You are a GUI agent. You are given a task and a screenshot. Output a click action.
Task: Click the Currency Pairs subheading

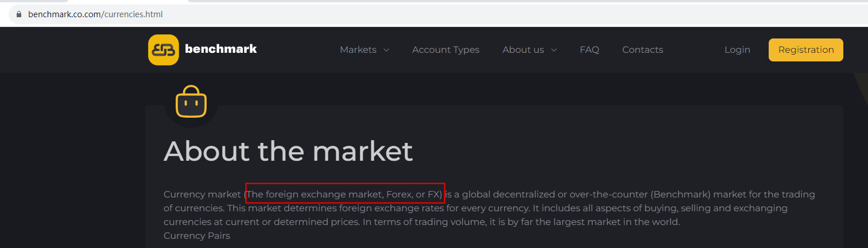coord(196,235)
